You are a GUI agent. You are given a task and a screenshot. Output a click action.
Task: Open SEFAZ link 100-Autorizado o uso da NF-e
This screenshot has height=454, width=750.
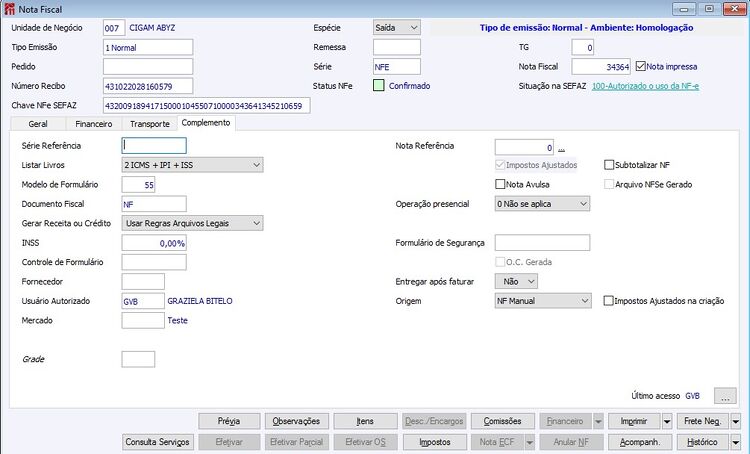pyautogui.click(x=645, y=86)
